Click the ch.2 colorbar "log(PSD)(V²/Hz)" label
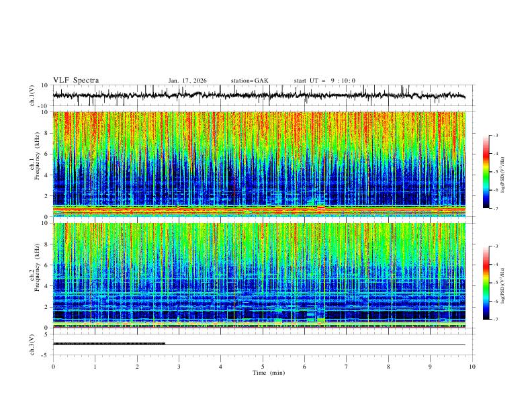The image size is (532, 411). pos(502,285)
